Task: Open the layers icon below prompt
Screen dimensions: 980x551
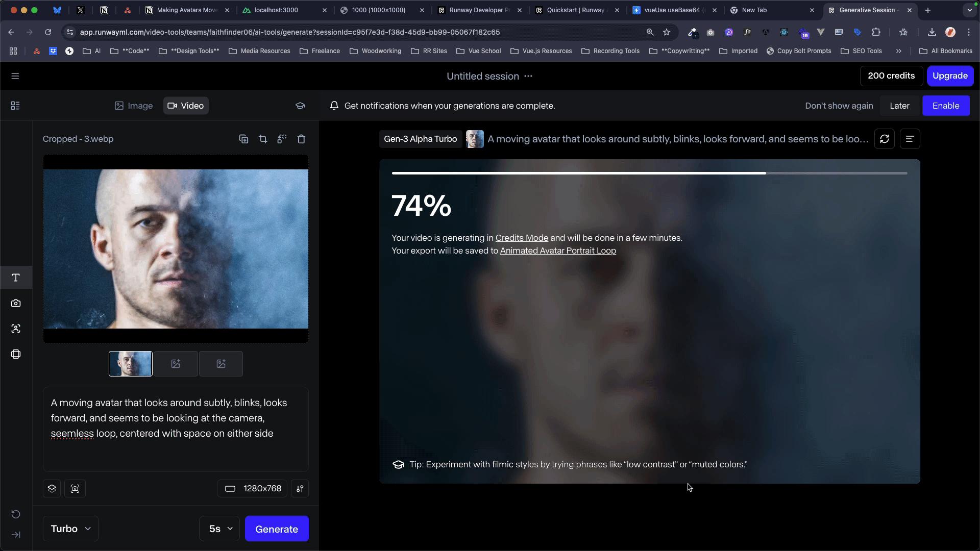Action: coord(52,488)
